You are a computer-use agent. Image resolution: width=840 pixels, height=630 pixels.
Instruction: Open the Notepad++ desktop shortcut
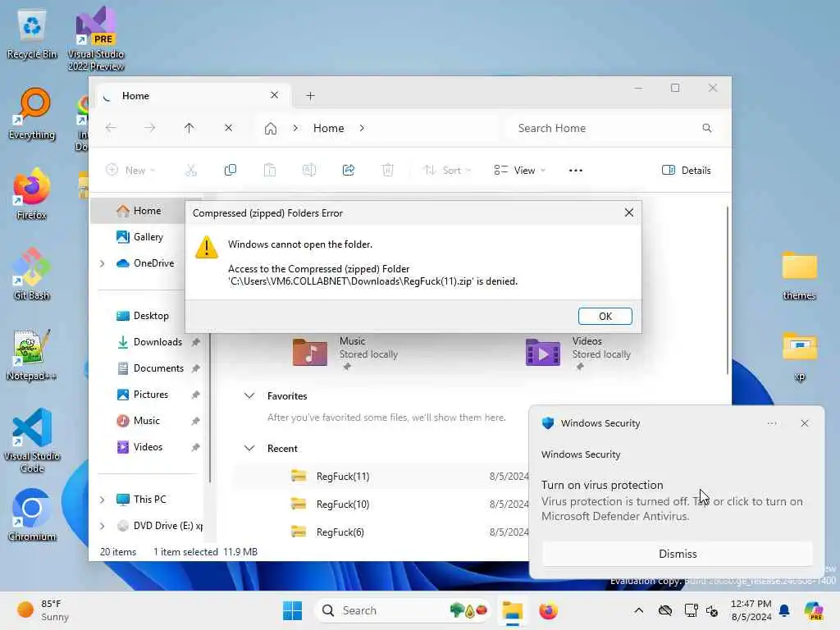pos(32,355)
